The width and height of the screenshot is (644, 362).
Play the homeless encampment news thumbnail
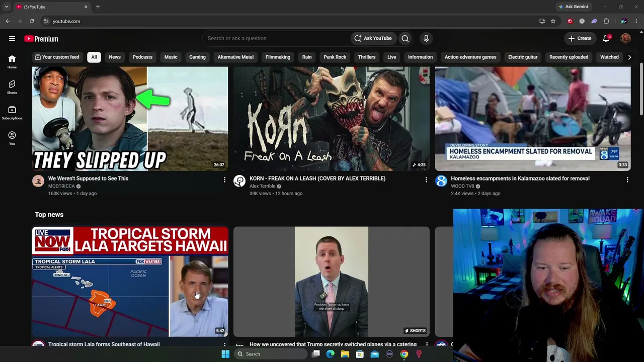533,119
